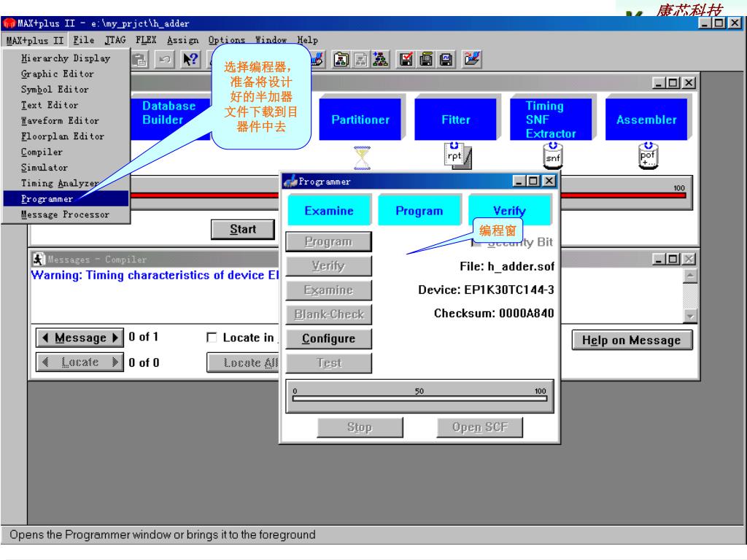The image size is (747, 560).
Task: Toggle the Locate in checkbox
Action: (212, 338)
